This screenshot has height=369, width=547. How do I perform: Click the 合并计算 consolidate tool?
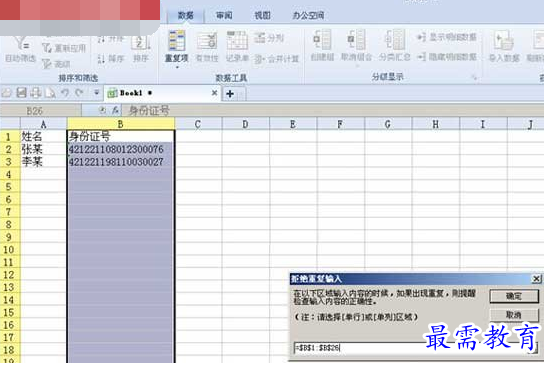pos(277,59)
